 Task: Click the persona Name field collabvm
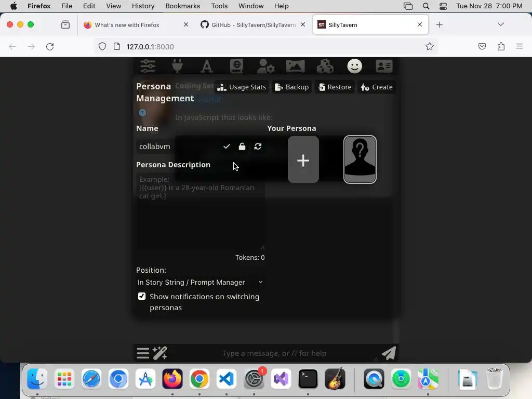[x=178, y=147]
